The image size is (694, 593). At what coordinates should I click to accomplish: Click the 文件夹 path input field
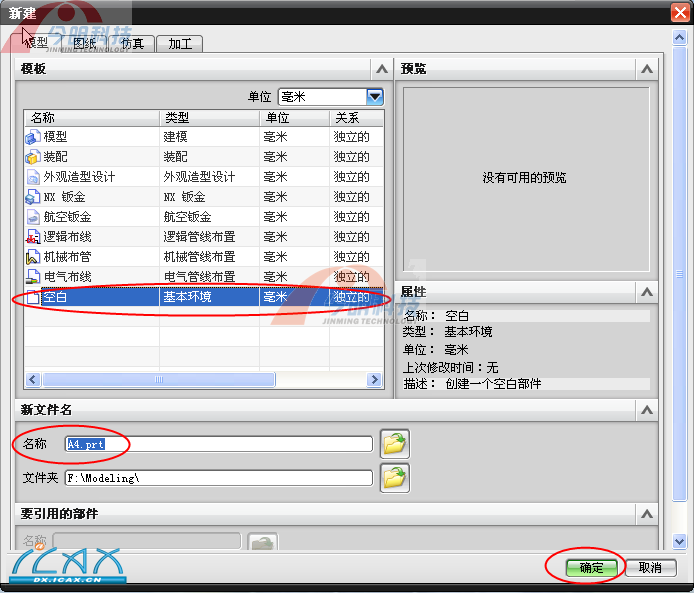(219, 478)
